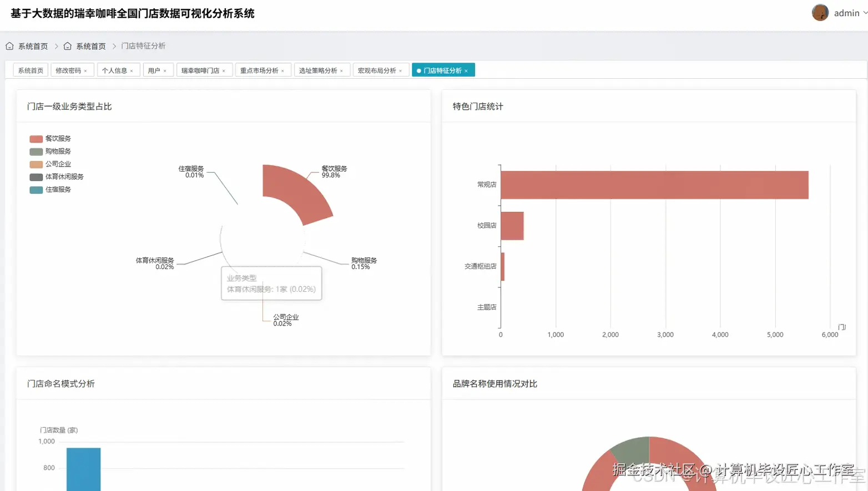Close the 个人信息 tab via its x
The height and width of the screenshot is (491, 868).
[132, 71]
